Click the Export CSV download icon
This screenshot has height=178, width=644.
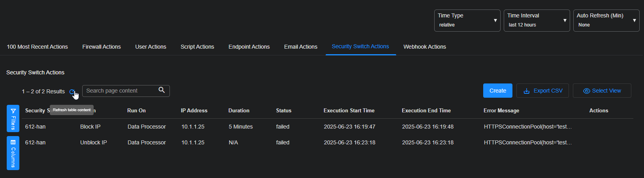click(x=526, y=91)
